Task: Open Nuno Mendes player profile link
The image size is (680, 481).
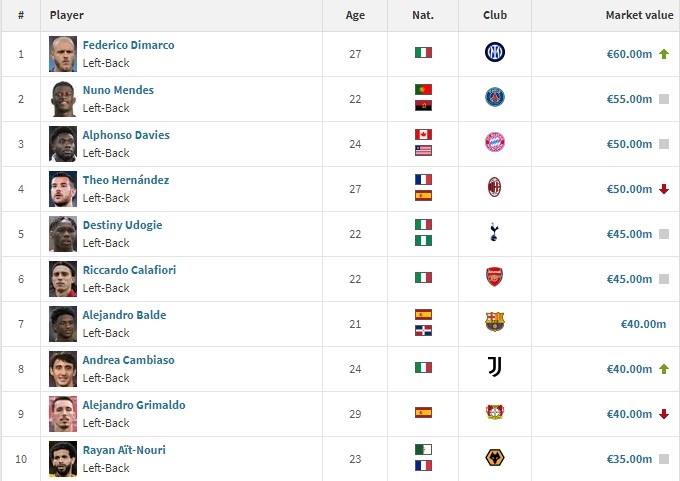Action: (118, 90)
